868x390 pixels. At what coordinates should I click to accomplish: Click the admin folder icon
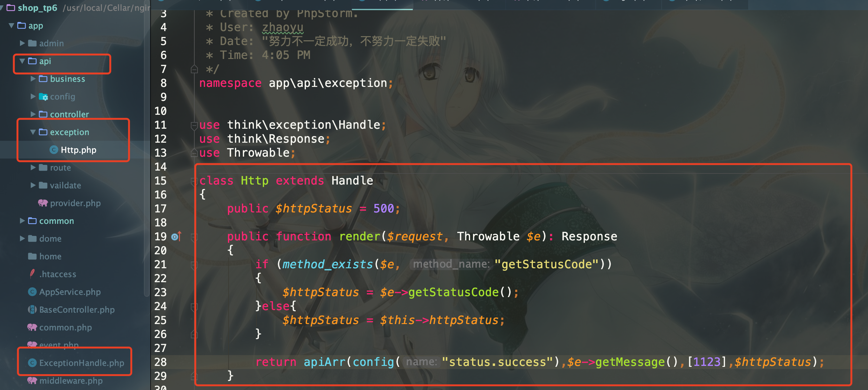point(32,43)
